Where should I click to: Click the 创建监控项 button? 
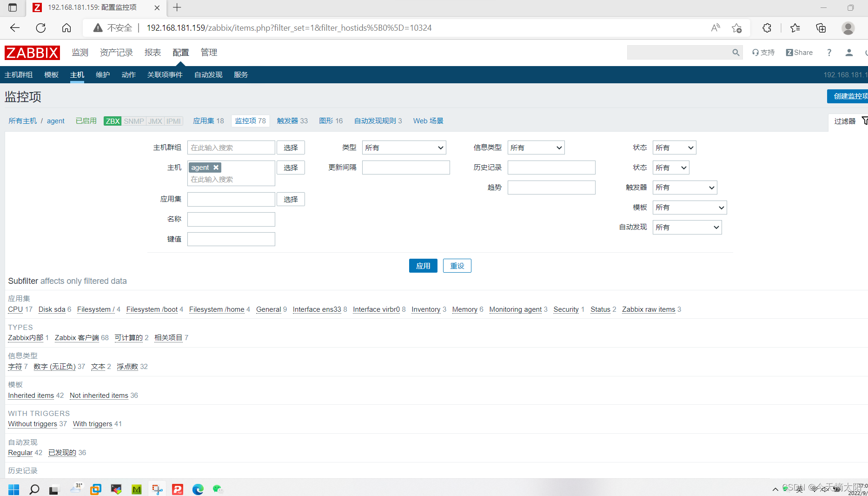pyautogui.click(x=848, y=96)
